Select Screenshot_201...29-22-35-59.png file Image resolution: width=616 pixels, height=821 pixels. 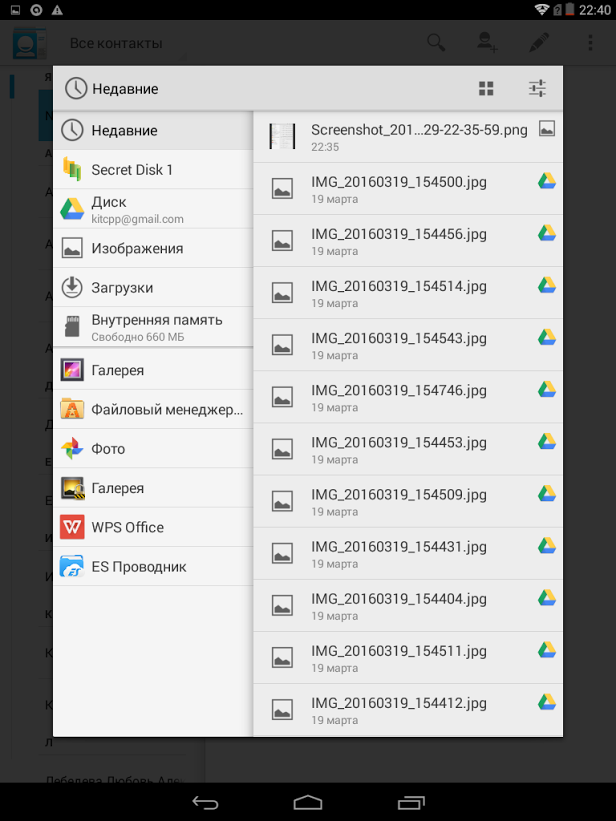pos(408,137)
